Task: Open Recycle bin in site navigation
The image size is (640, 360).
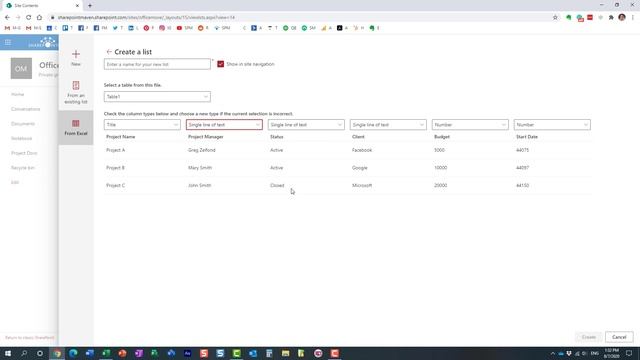Action: click(23, 168)
